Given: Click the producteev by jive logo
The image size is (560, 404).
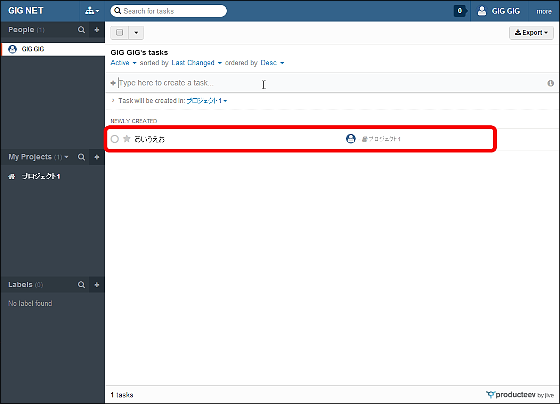Looking at the screenshot, I should pyautogui.click(x=520, y=395).
